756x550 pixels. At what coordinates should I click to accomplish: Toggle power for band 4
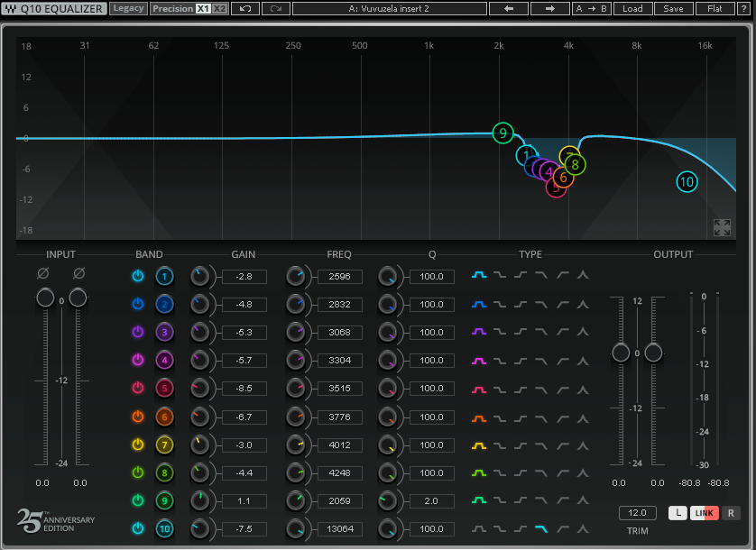coord(138,360)
